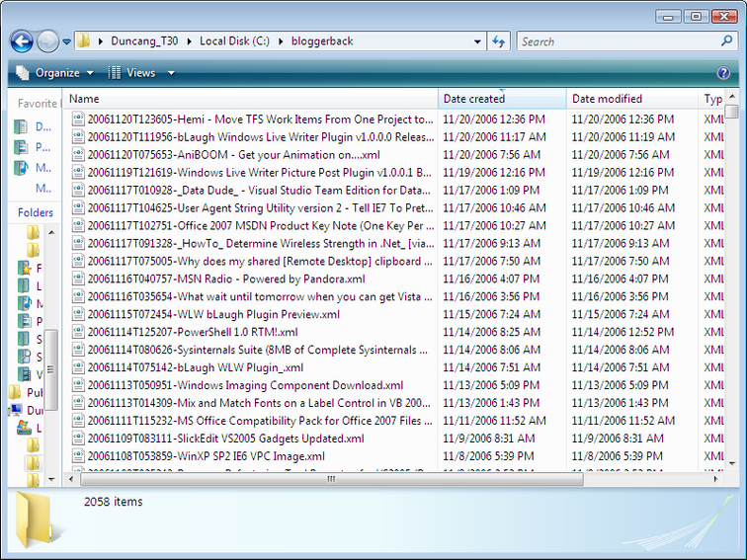Select 20061114T075142-bLaugh WLW Plugin_.xml
The height and width of the screenshot is (560, 747).
196,367
